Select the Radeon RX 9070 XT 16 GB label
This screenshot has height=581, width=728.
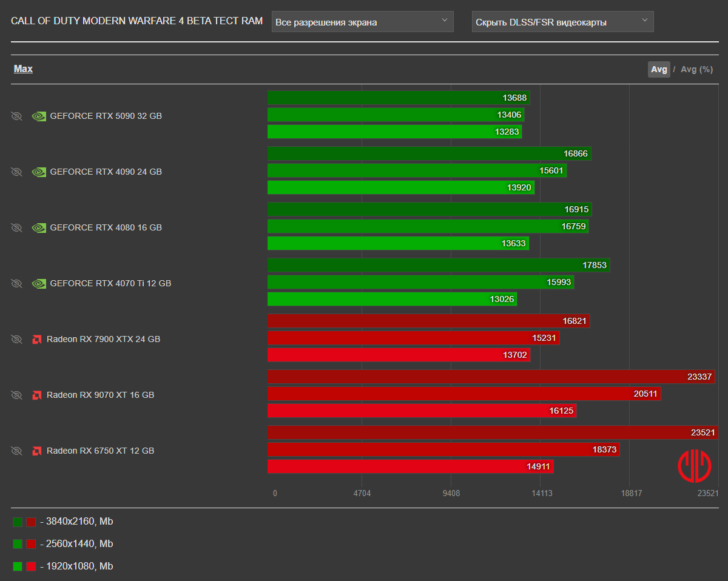tap(100, 395)
